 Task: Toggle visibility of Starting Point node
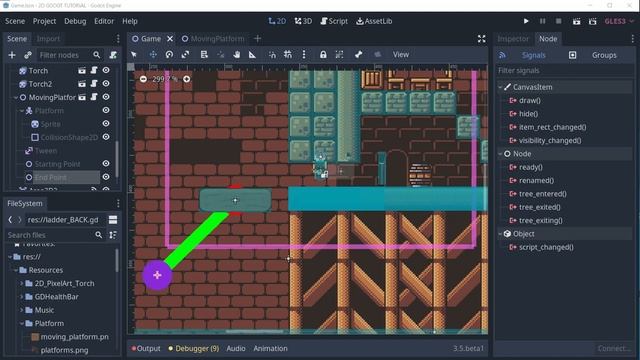pos(106,163)
